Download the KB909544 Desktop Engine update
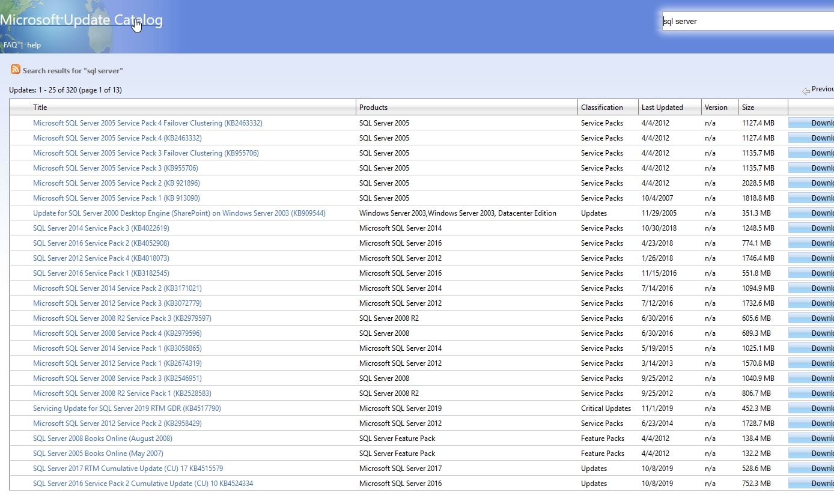The width and height of the screenshot is (834, 504). tap(811, 213)
